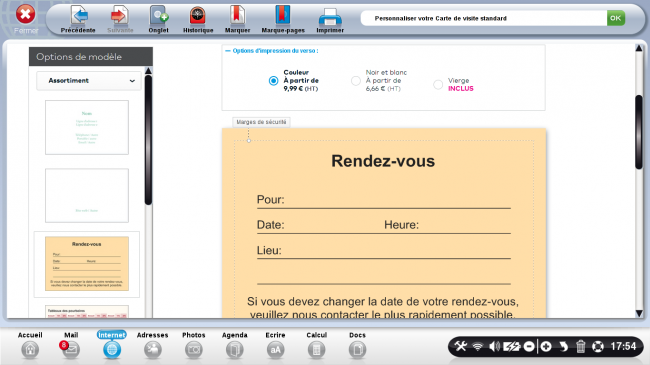650x365 pixels.
Task: Click the 17:54 clock
Action: [x=623, y=346]
